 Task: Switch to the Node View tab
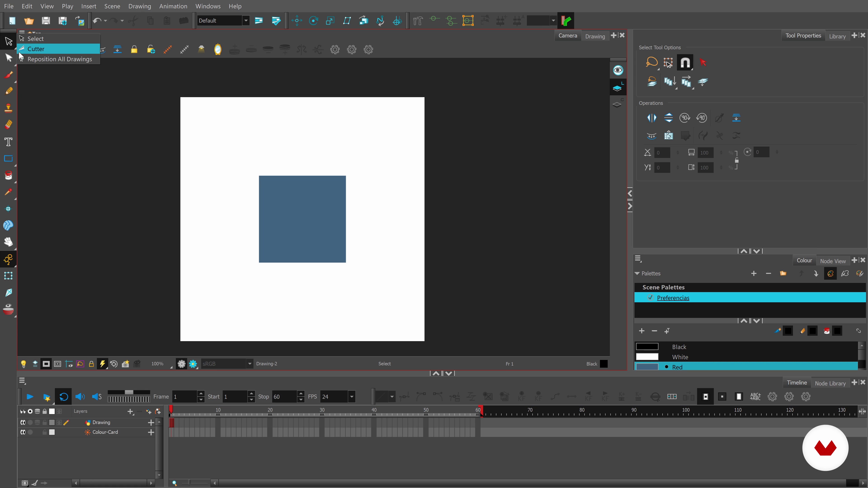point(833,261)
